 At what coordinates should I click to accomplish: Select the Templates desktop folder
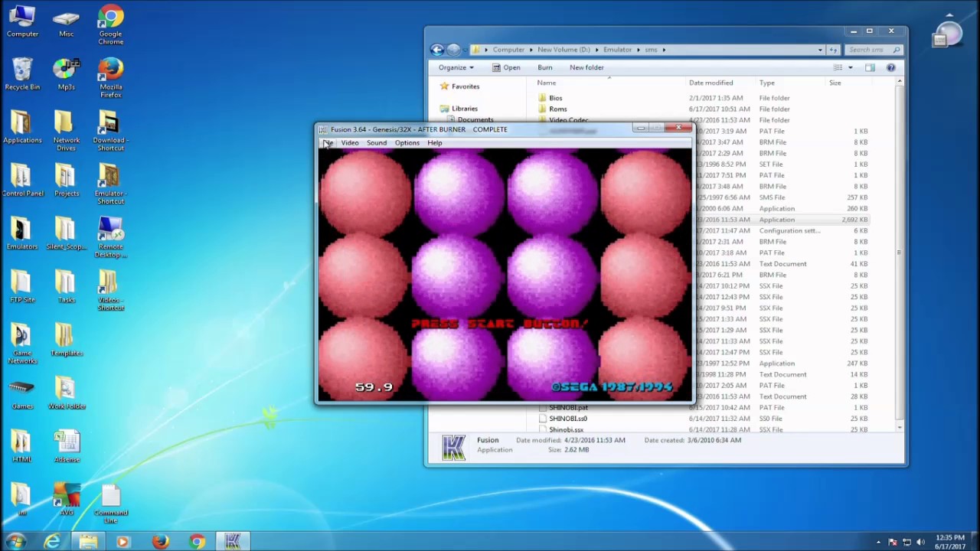pos(67,340)
